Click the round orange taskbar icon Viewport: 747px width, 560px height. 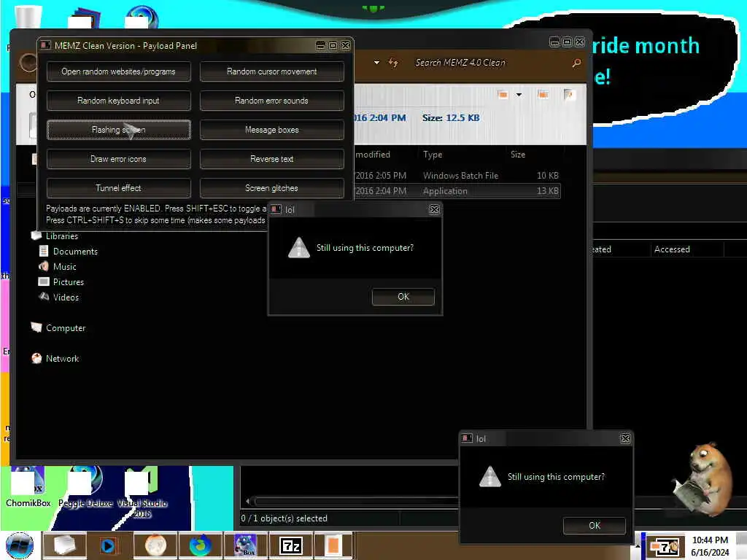[155, 545]
